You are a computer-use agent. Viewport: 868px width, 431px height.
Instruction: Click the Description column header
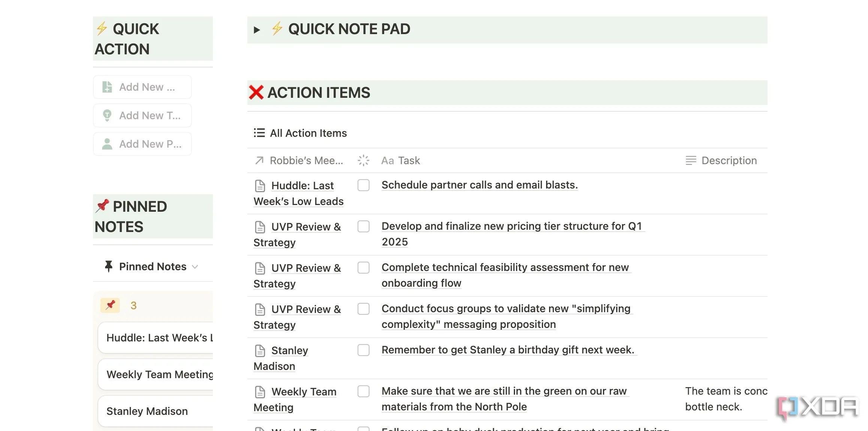click(729, 160)
